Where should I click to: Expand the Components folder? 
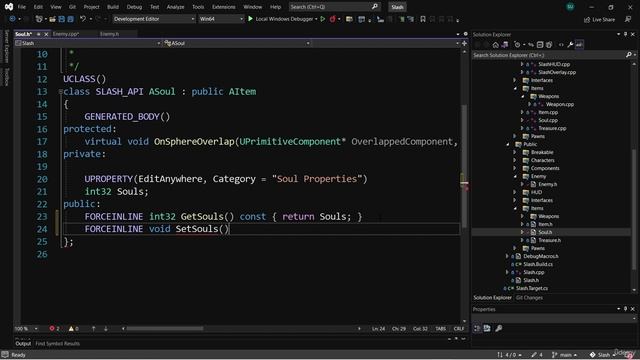tap(515, 168)
